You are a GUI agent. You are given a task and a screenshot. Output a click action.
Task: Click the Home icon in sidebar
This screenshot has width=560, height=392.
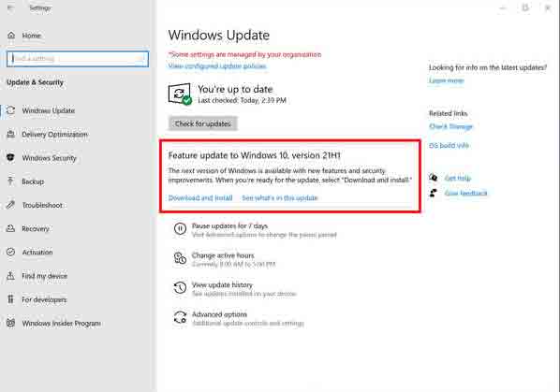tap(11, 35)
